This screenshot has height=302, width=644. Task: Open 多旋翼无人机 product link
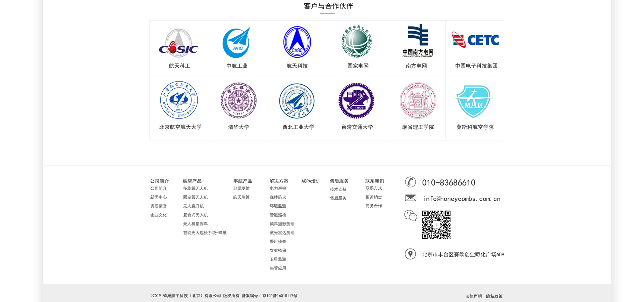point(195,189)
